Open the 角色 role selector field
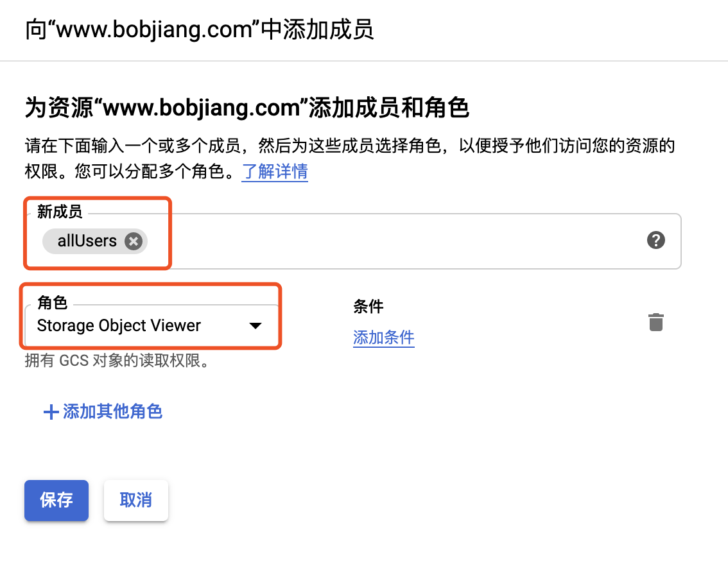This screenshot has width=728, height=566. click(x=152, y=325)
